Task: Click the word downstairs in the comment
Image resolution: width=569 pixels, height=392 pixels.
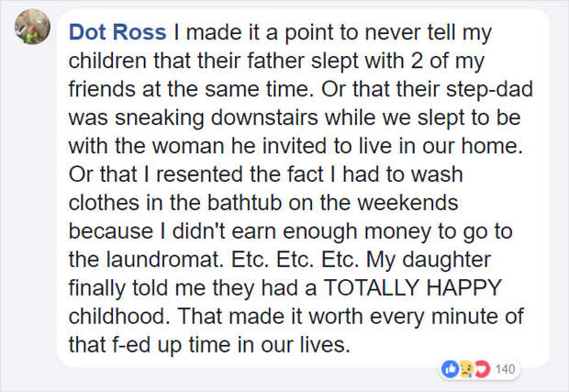Action: [x=264, y=118]
